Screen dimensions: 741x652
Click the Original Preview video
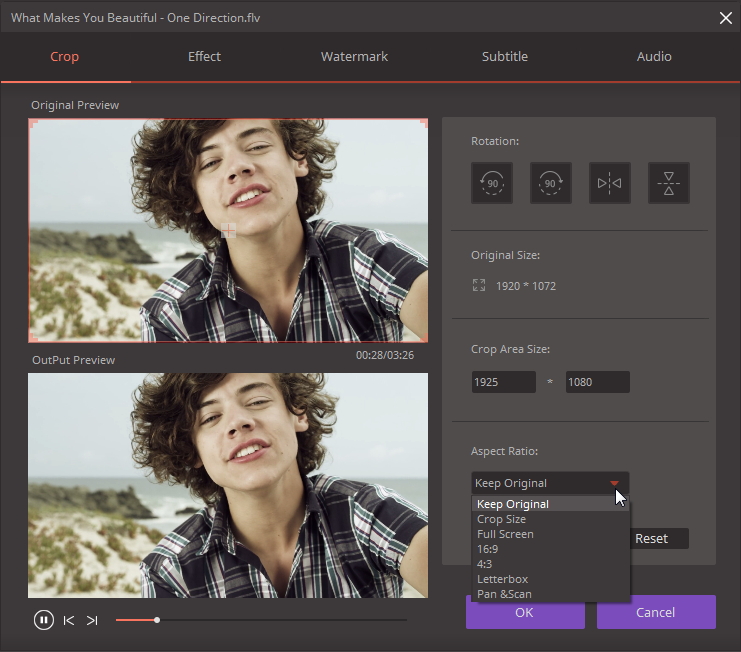(228, 230)
